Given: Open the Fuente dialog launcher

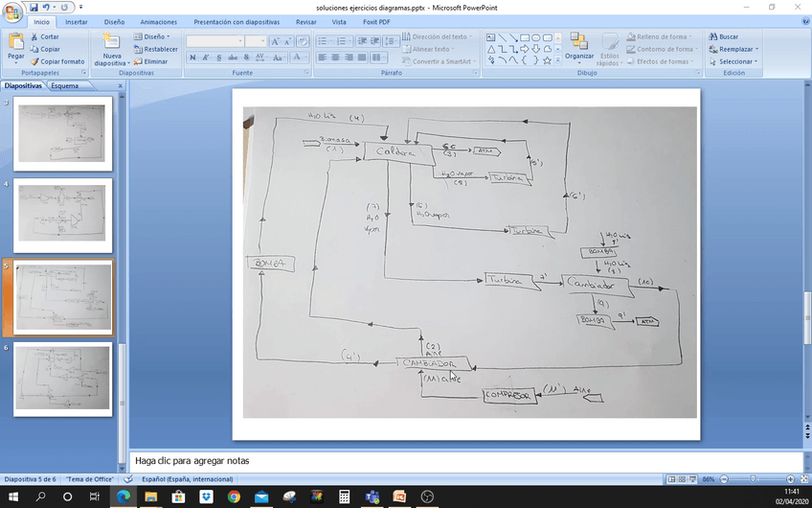Looking at the screenshot, I should [306, 73].
